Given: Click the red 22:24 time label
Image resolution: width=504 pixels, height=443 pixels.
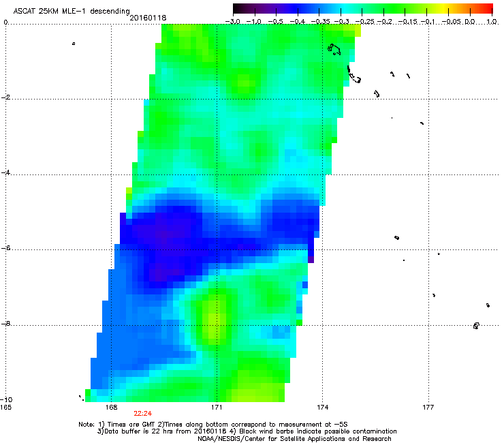Looking at the screenshot, I should 143,414.
